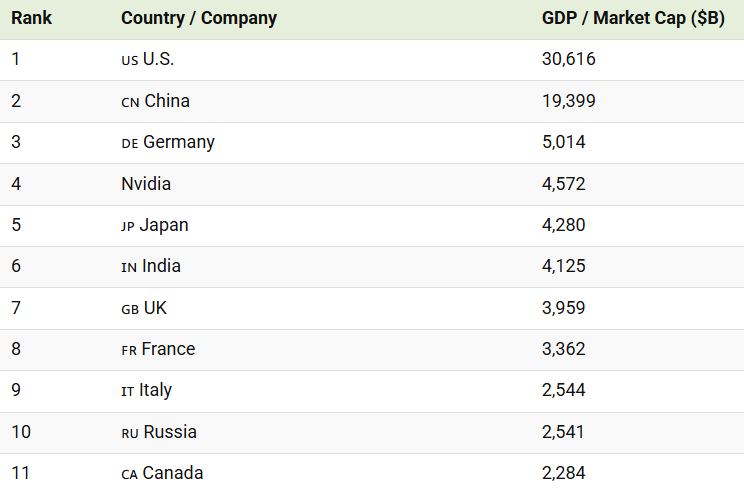The height and width of the screenshot is (491, 744).
Task: Select the DE flag code beside Germany
Action: click(129, 143)
